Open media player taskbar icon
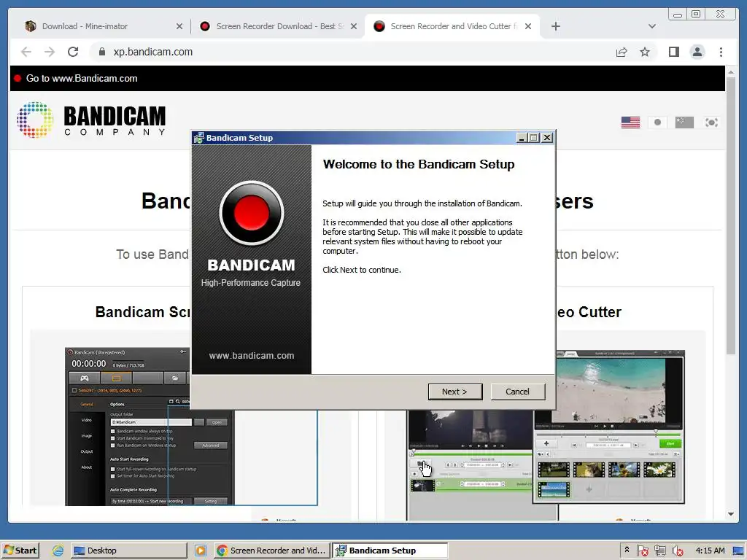Screen dimensions: 747x560 point(201,551)
